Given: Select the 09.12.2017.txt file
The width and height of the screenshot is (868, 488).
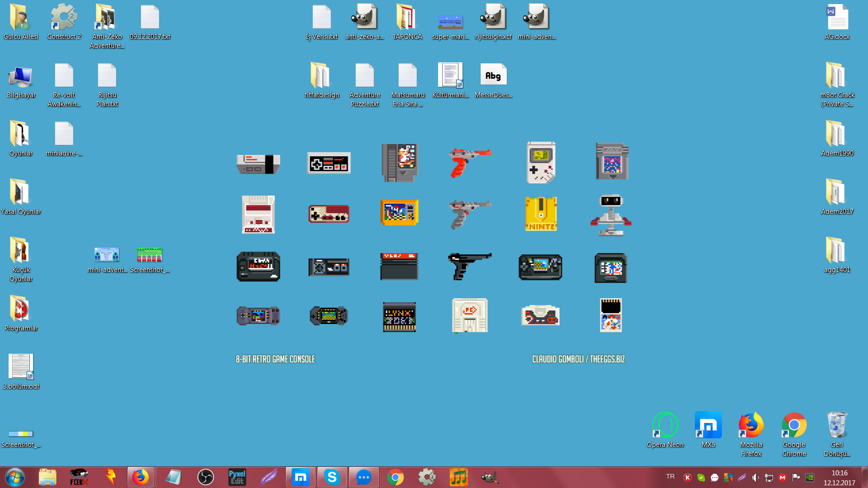Looking at the screenshot, I should click(150, 23).
